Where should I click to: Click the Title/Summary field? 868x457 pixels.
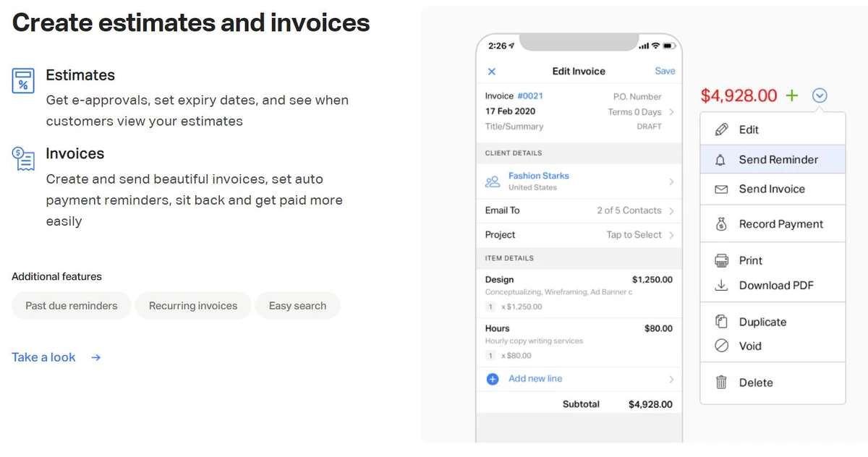tap(514, 127)
